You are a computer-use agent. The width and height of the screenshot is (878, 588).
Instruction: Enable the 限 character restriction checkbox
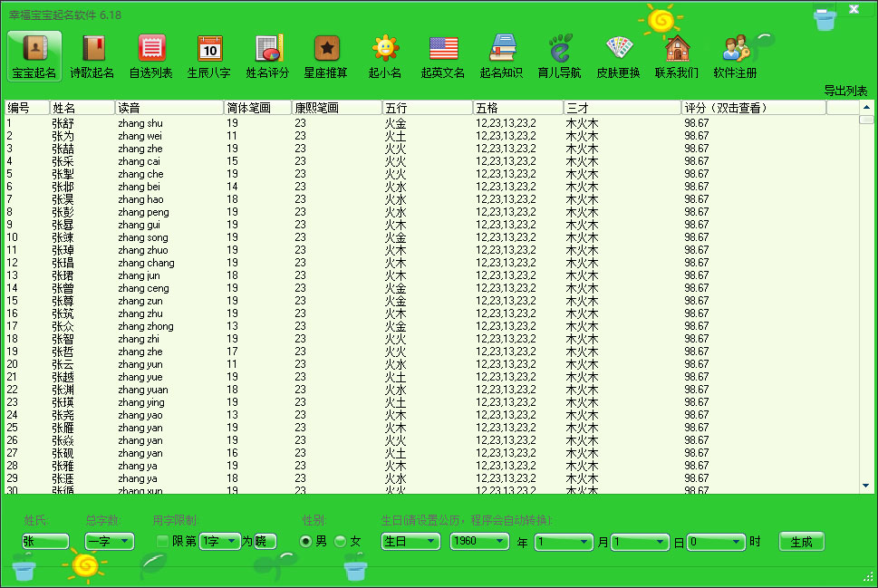(x=162, y=541)
